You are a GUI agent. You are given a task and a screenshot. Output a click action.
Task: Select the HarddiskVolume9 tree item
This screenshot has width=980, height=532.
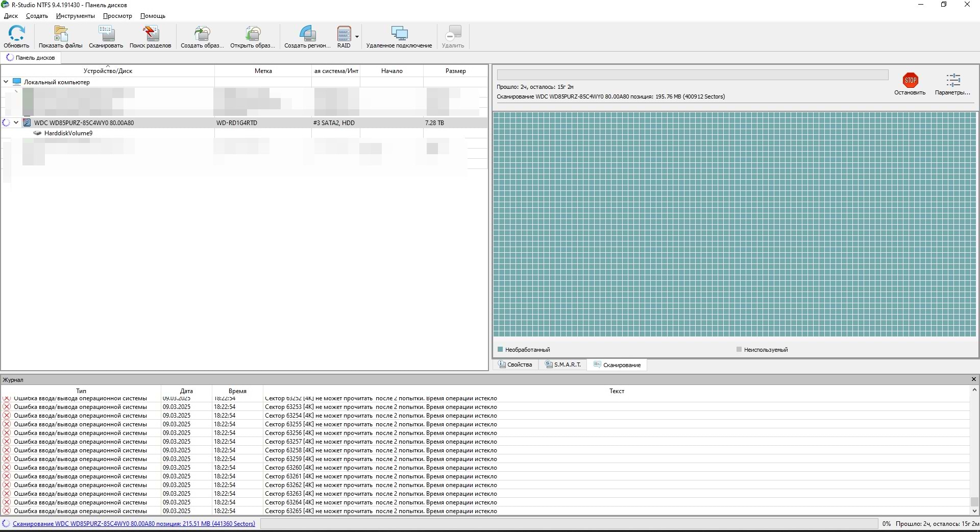click(68, 133)
